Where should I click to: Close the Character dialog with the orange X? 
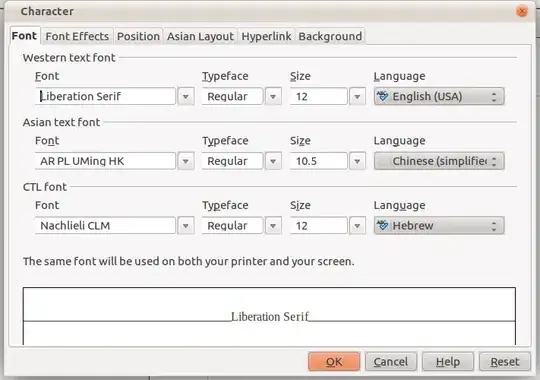[x=522, y=11]
